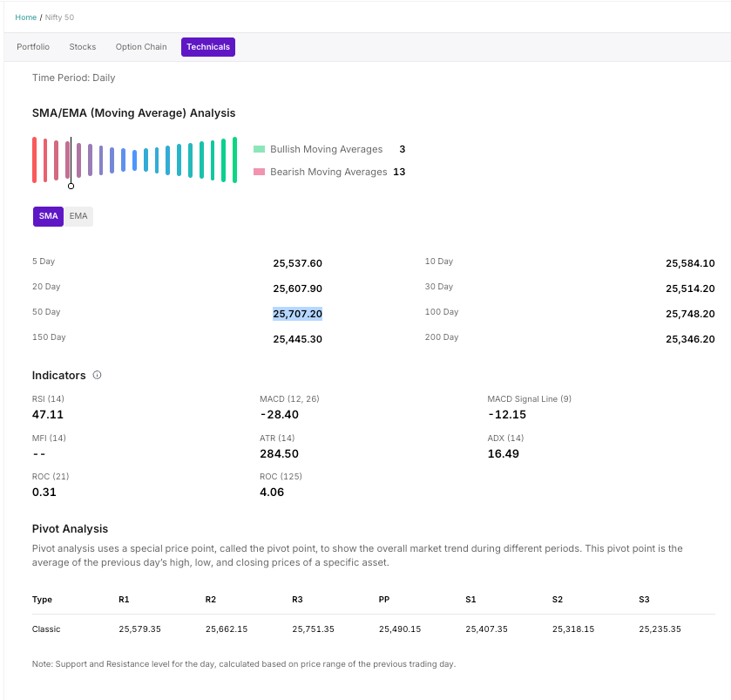Click the pink Bearish Moving Averages legend swatch
This screenshot has height=700, width=731.
coord(259,172)
